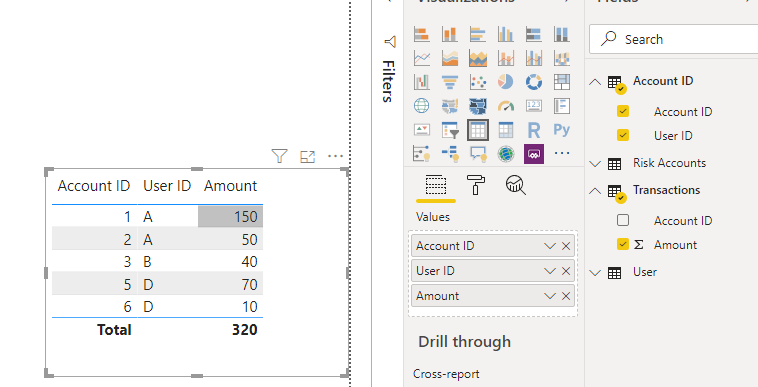
Task: Select the pie chart visual
Action: coord(506,82)
